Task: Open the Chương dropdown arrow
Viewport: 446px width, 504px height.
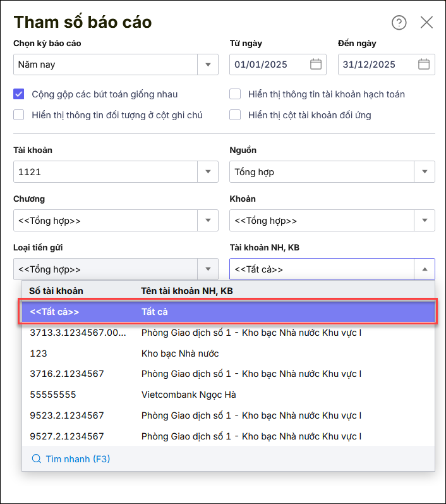Action: [x=208, y=221]
